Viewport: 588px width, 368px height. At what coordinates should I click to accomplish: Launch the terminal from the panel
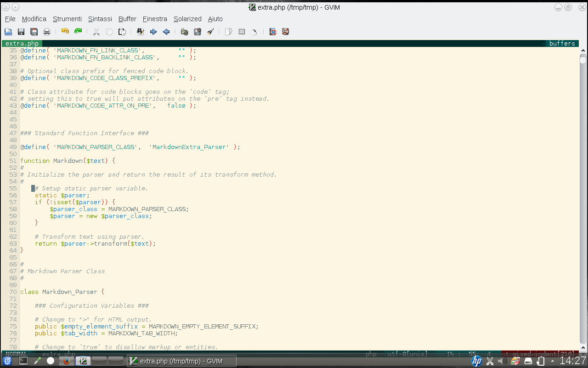click(23, 361)
